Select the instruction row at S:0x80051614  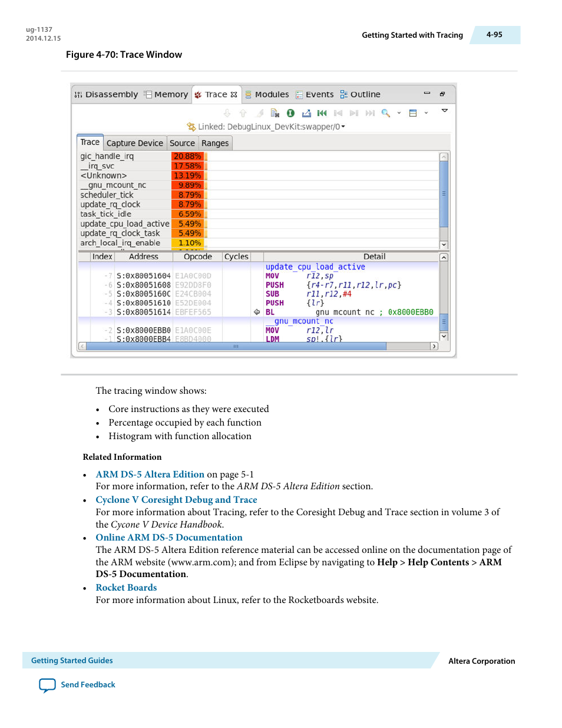tap(259, 312)
